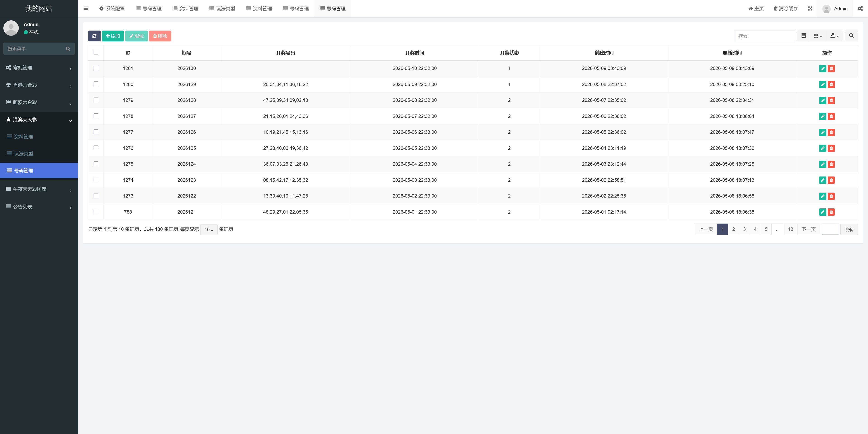Check the checkbox for row ID 1278
The width and height of the screenshot is (868, 434).
pyautogui.click(x=96, y=116)
